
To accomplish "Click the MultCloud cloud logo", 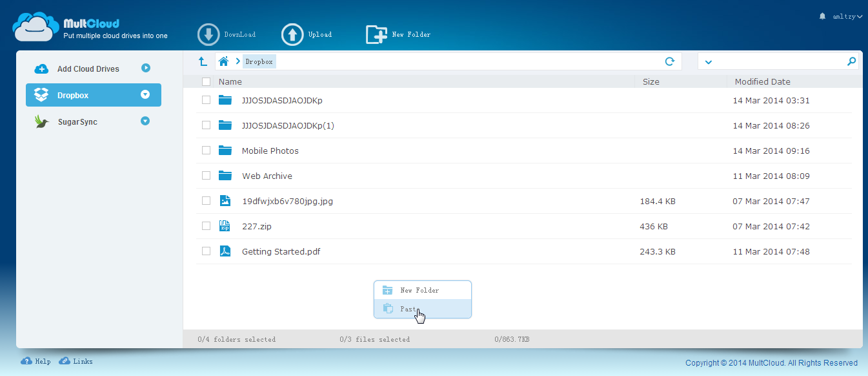I will 35,26.
